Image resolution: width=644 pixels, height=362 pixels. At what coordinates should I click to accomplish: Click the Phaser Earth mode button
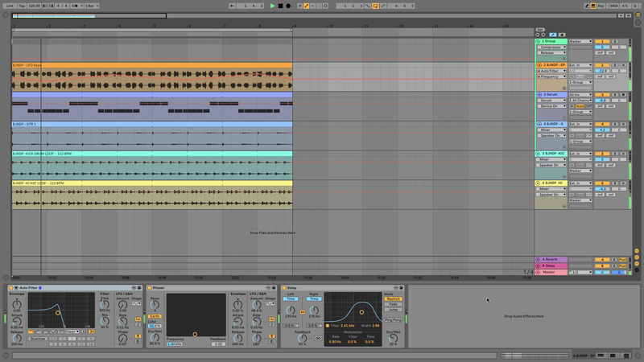click(155, 317)
